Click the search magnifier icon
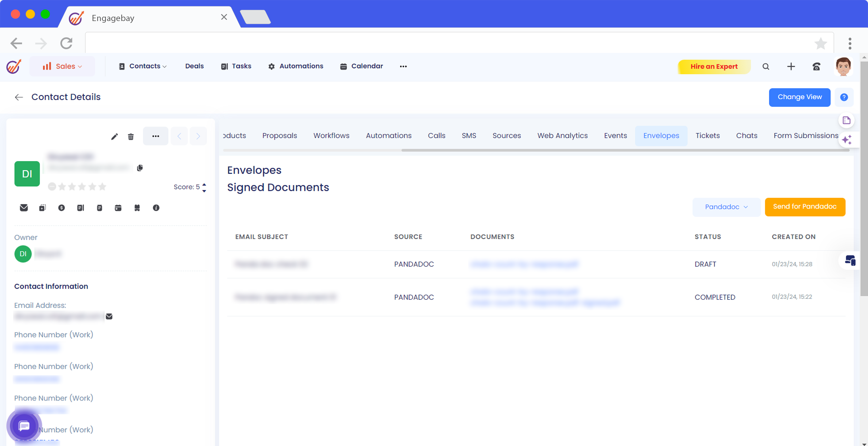 point(766,66)
